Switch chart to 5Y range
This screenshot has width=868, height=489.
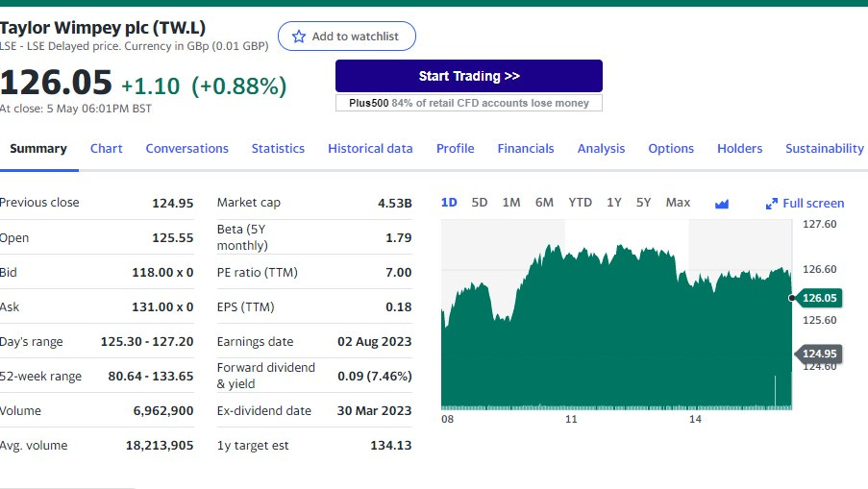[643, 203]
